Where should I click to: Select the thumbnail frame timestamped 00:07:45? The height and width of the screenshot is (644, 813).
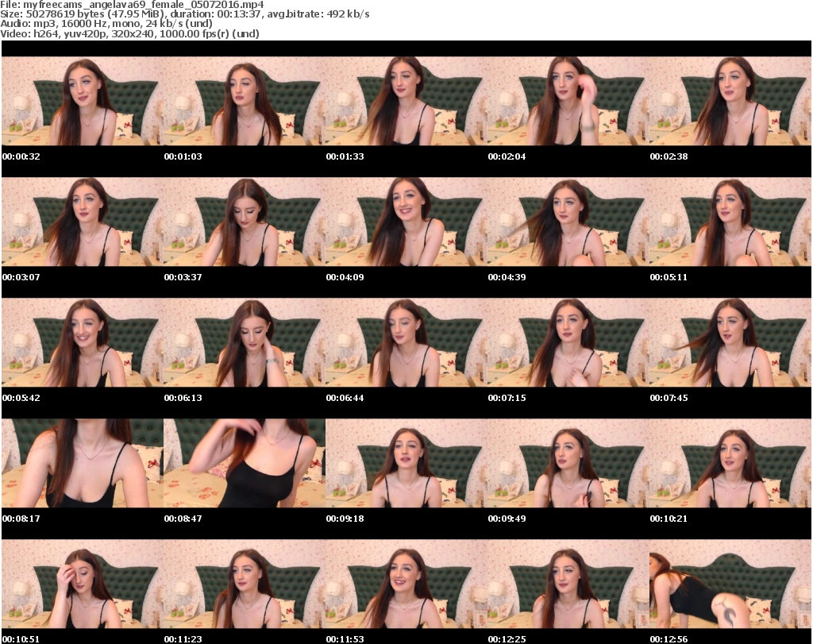[730, 342]
